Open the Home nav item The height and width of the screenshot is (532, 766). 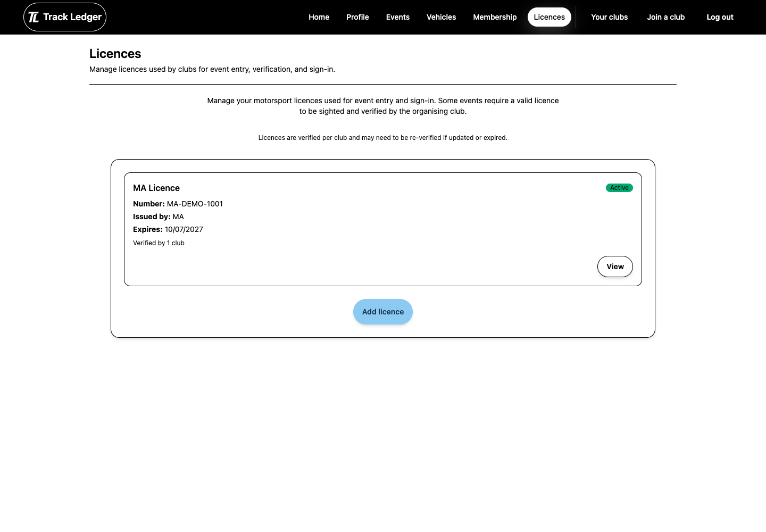319,17
